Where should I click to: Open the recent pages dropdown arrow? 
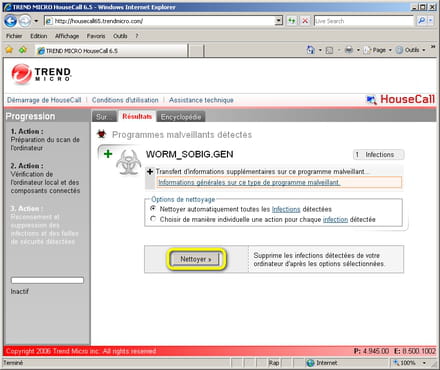[x=36, y=21]
